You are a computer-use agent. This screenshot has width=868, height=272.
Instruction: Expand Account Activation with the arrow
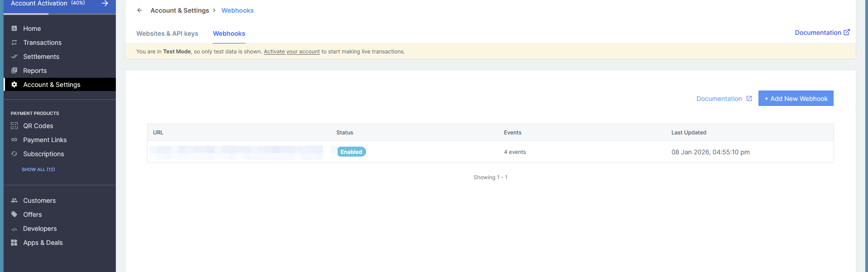tap(105, 4)
